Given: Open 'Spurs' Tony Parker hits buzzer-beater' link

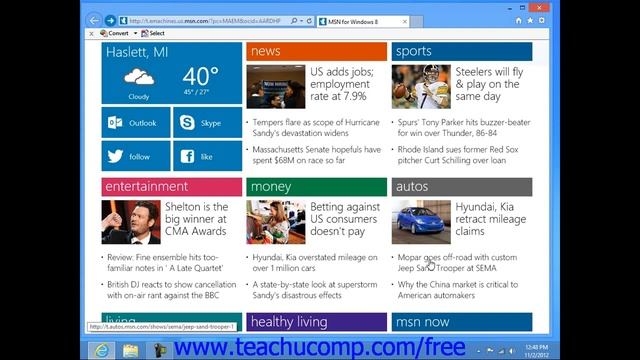Looking at the screenshot, I should pyautogui.click(x=464, y=128).
